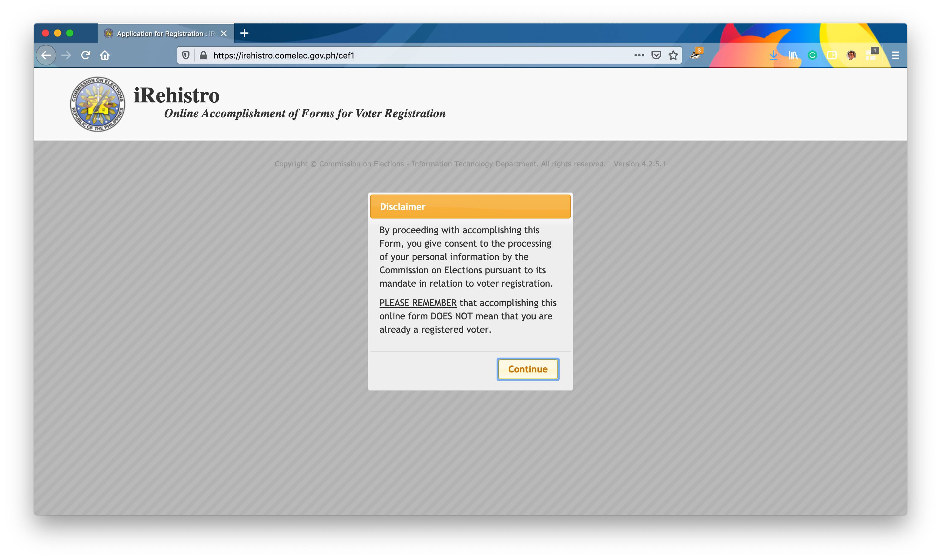Open the Library bookshelf icon

point(793,55)
